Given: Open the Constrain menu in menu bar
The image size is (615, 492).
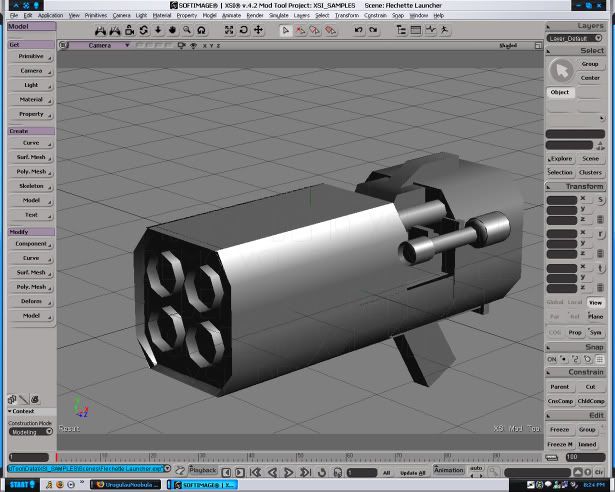Looking at the screenshot, I should click(x=375, y=15).
